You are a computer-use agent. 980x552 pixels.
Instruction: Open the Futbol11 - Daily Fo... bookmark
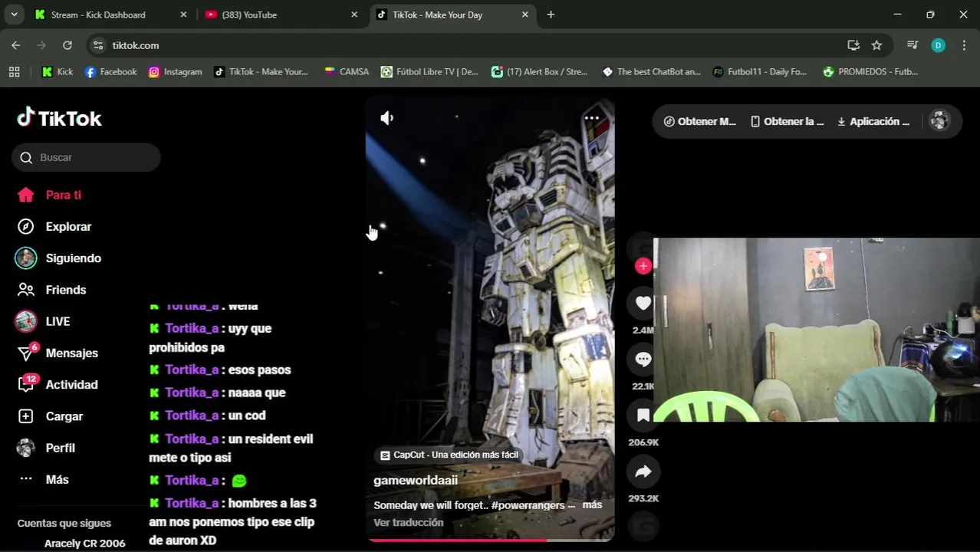tap(759, 71)
